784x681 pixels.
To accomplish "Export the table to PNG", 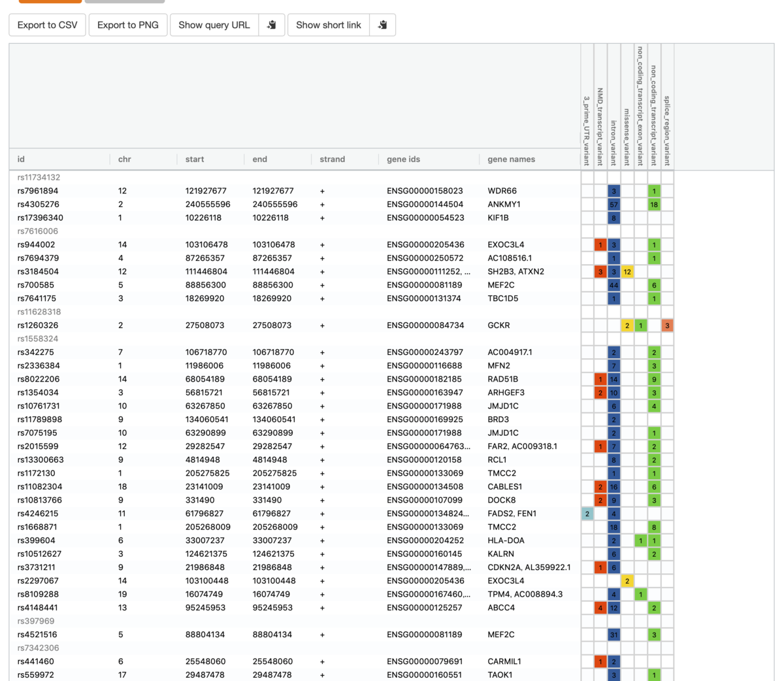I will coord(127,25).
